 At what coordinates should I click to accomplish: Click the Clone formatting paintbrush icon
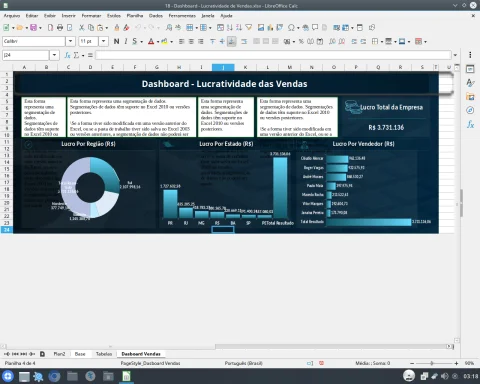117,28
